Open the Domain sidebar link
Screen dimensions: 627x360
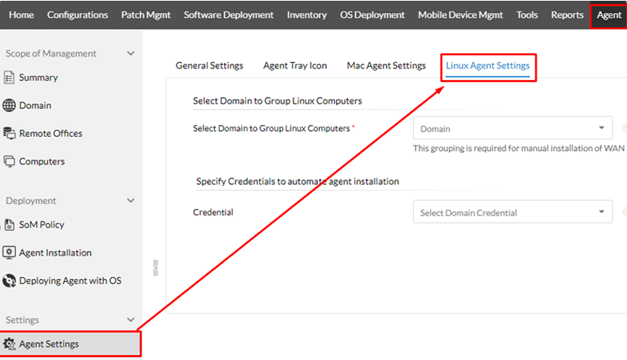click(35, 106)
